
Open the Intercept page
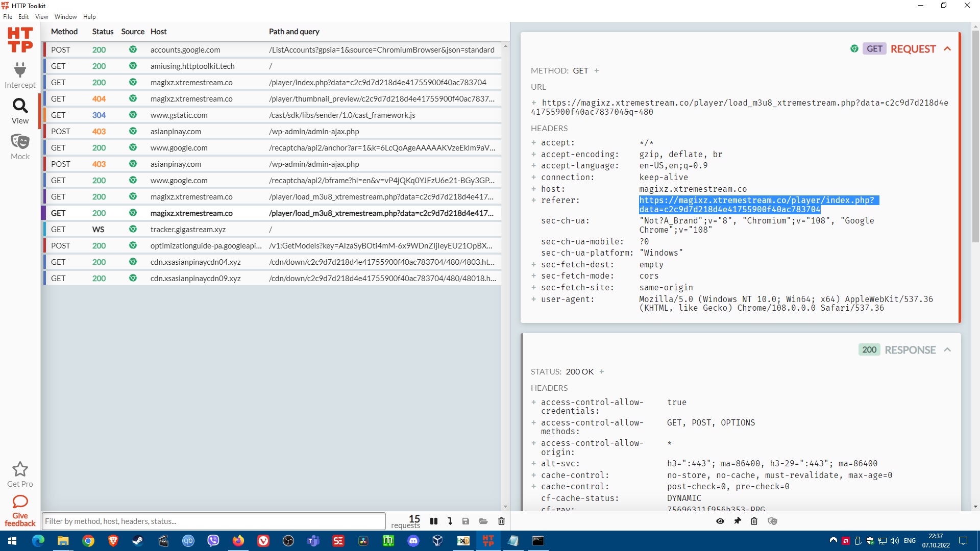[20, 75]
